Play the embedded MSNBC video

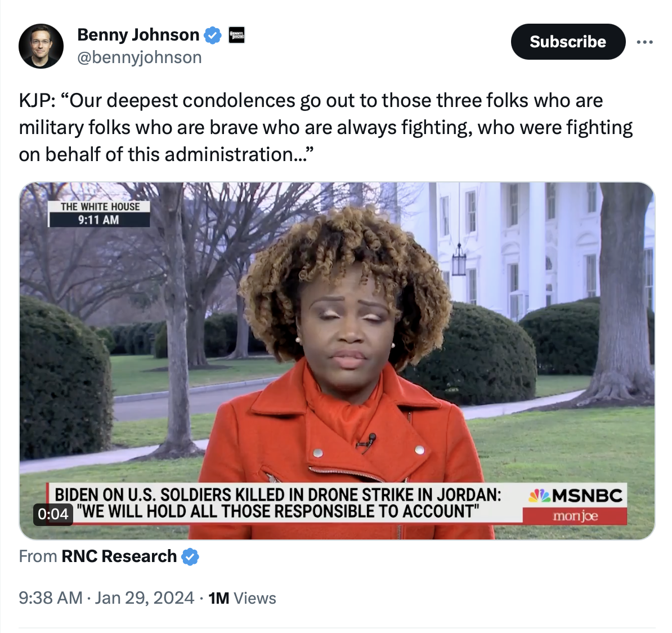click(x=337, y=360)
